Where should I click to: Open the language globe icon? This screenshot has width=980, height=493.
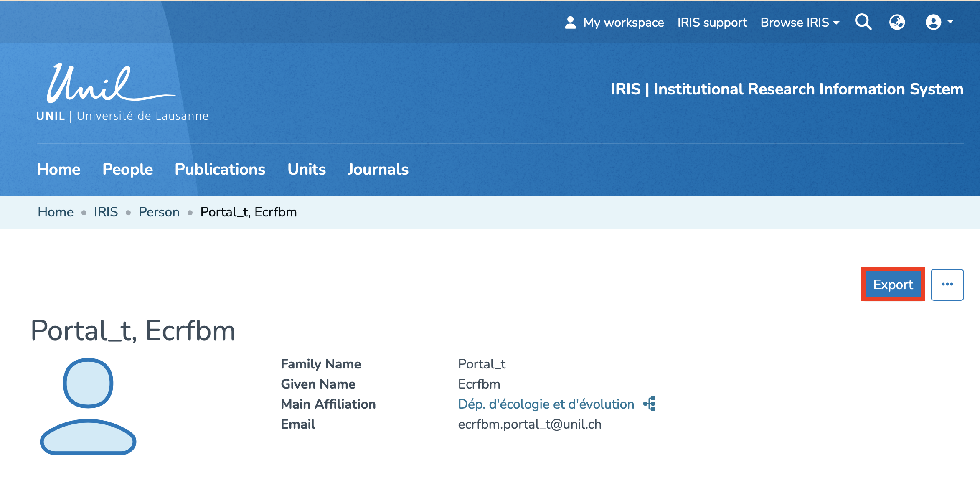[897, 22]
